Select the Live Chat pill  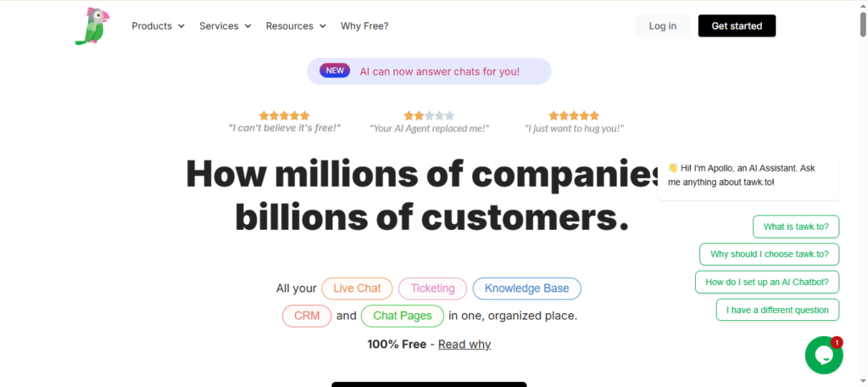(357, 289)
